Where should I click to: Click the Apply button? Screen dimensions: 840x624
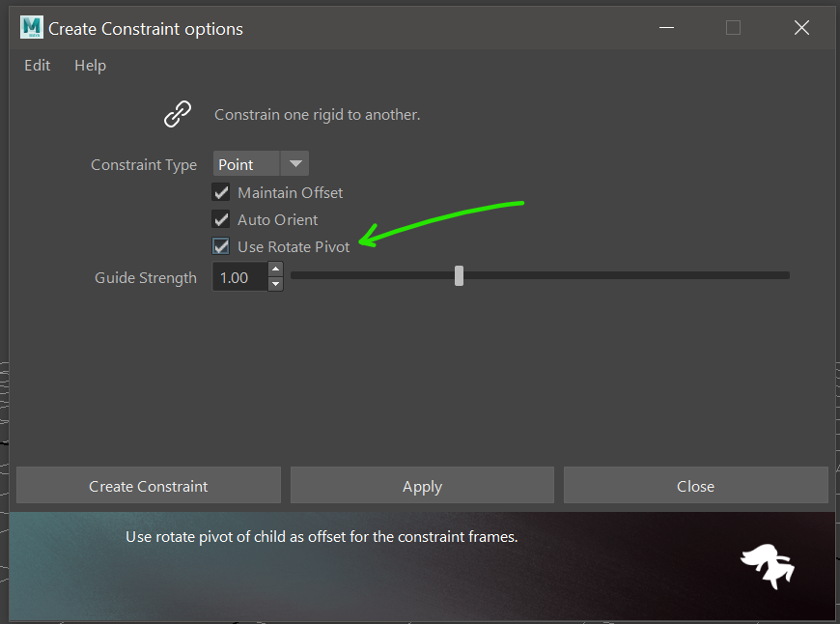422,486
